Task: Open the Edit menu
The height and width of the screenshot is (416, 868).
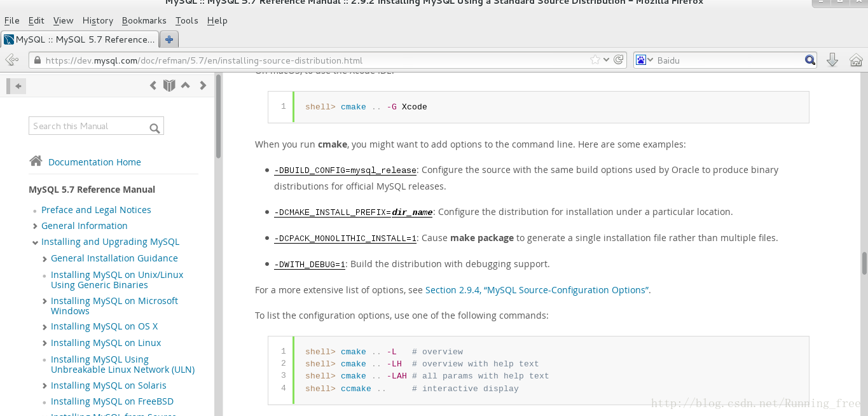Action: coord(36,20)
